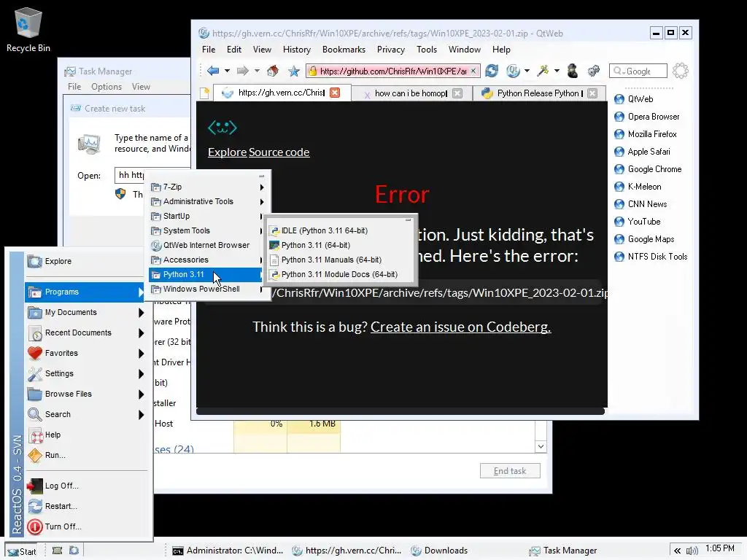
Task: Click the private browsing figure icon
Action: point(572,71)
